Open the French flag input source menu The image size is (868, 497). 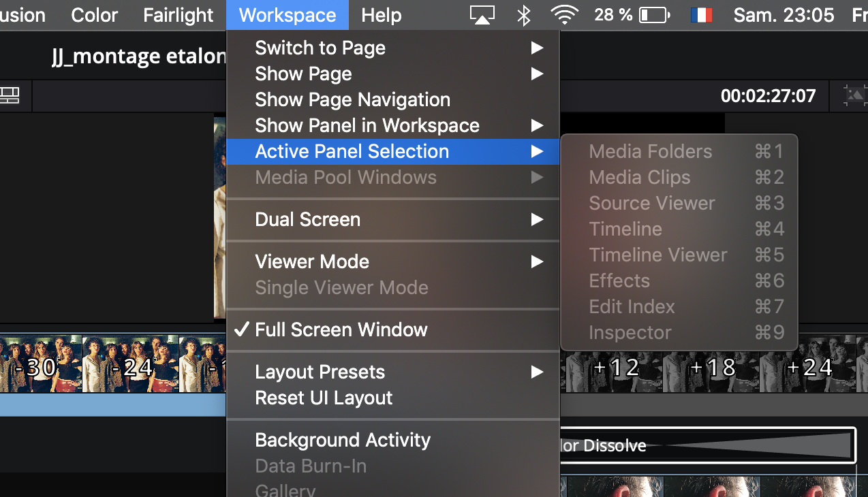pos(700,15)
